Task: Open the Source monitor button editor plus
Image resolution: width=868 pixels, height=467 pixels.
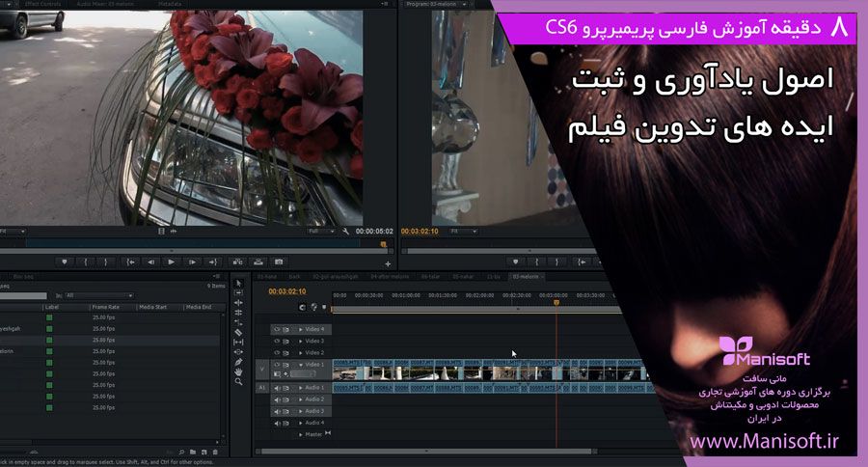Action: pyautogui.click(x=388, y=264)
